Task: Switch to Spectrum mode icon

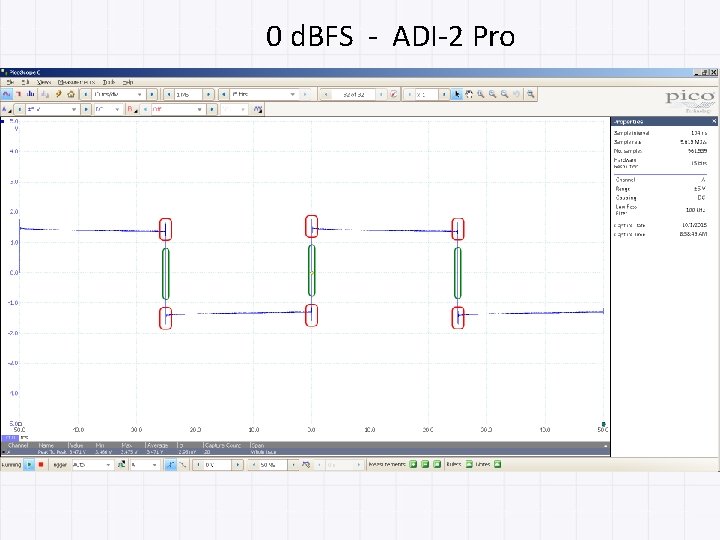Action: pyautogui.click(x=31, y=94)
